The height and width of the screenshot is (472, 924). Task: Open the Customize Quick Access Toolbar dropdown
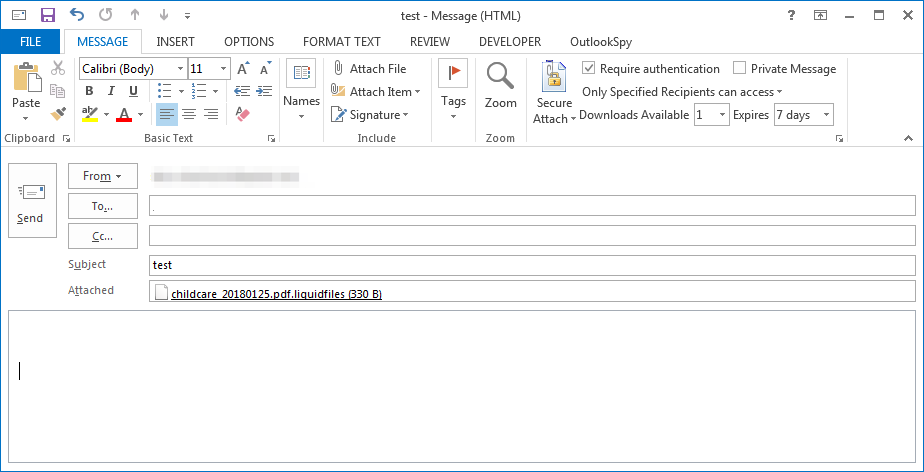pyautogui.click(x=187, y=16)
